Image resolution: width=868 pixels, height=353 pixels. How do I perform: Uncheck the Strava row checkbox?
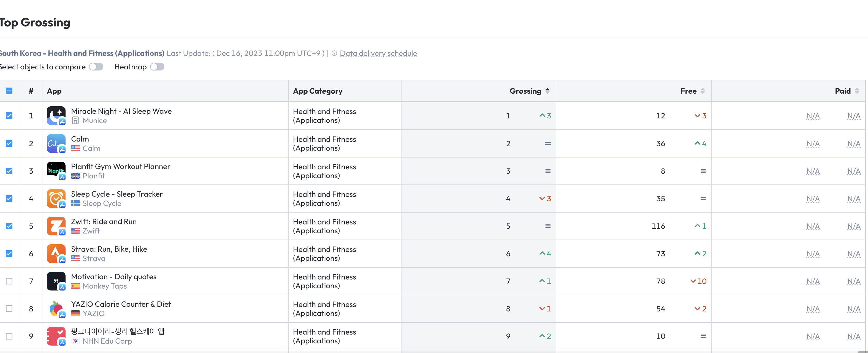tap(9, 254)
